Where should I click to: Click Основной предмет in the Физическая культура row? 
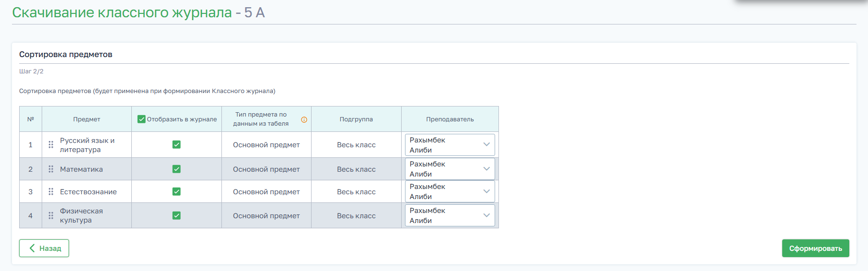tap(266, 216)
